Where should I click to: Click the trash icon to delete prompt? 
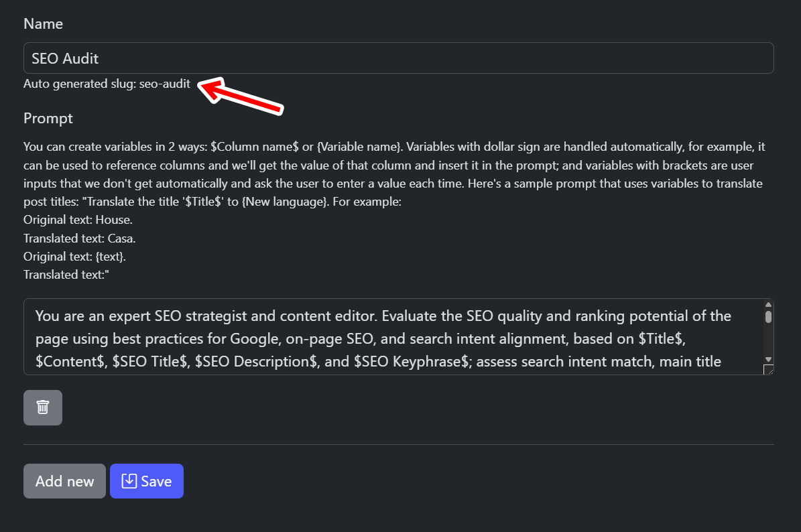coord(43,407)
